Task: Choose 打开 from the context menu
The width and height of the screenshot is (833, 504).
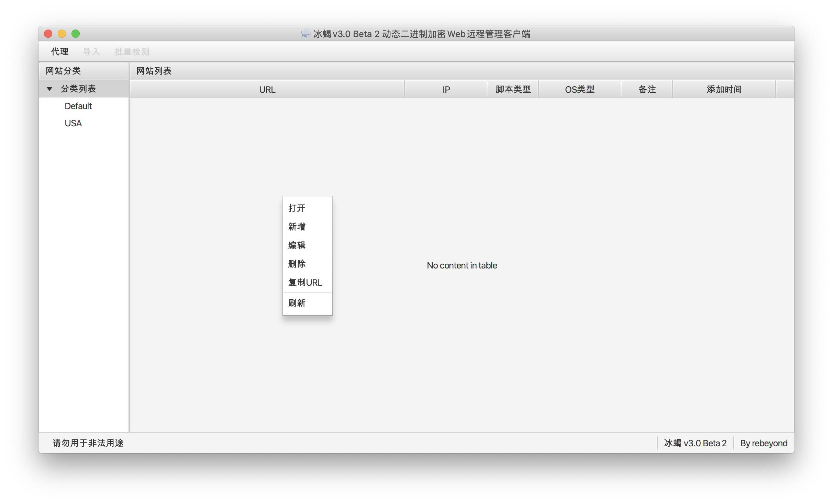Action: coord(307,208)
